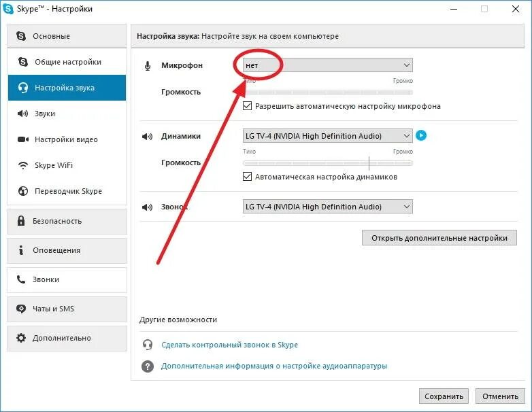Expand the Оповещения settings section
532x412 pixels.
click(x=67, y=250)
